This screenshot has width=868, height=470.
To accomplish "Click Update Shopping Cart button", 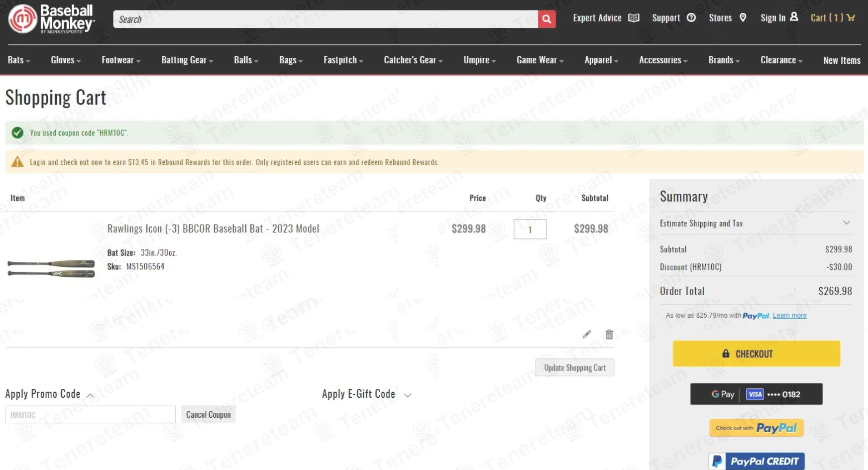I will click(574, 368).
